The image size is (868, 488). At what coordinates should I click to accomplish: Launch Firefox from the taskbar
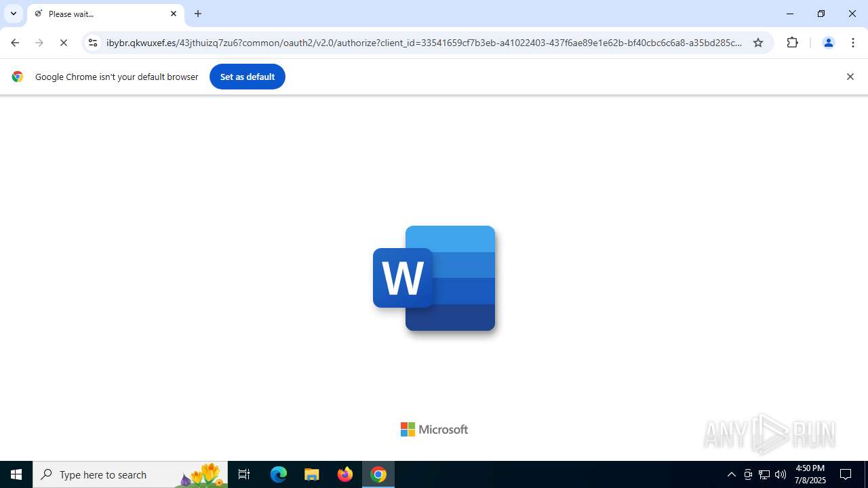point(345,474)
